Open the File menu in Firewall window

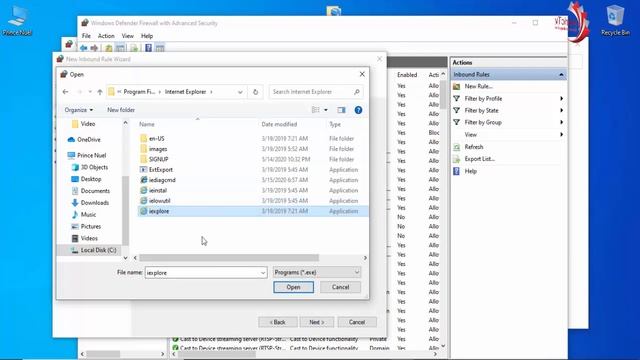[x=86, y=36]
